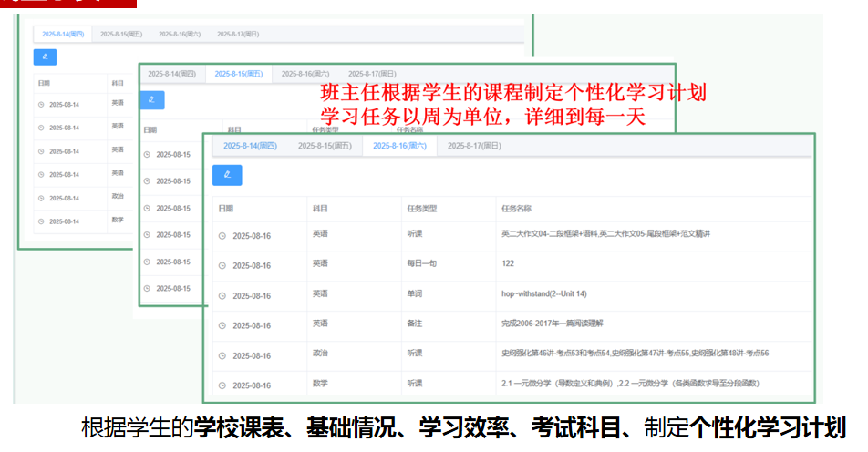Image resolution: width=868 pixels, height=452 pixels.
Task: Open 2025-8-14(周四) tab in middle window
Action: tap(171, 74)
